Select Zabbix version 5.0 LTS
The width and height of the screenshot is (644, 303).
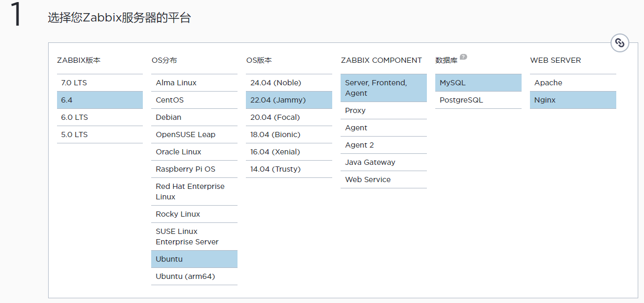[100, 134]
